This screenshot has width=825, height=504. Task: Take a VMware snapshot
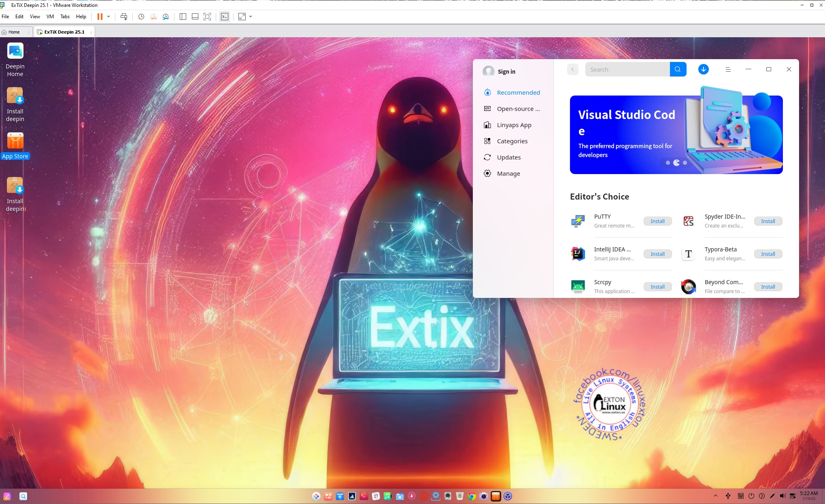(141, 17)
